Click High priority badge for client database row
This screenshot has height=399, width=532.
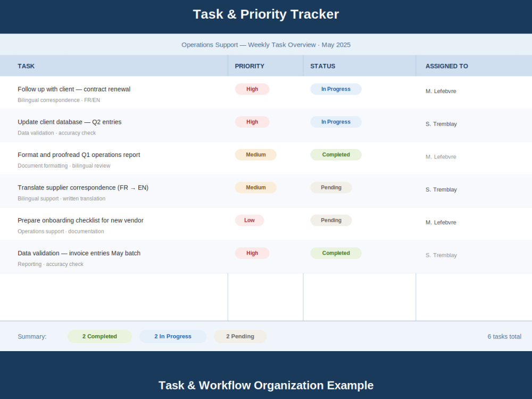[252, 122]
